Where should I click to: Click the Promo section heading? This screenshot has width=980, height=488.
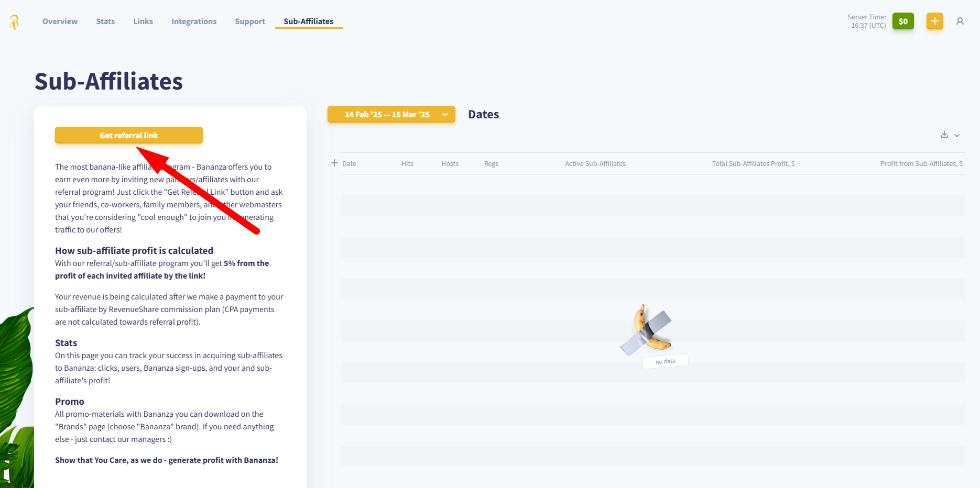(70, 401)
